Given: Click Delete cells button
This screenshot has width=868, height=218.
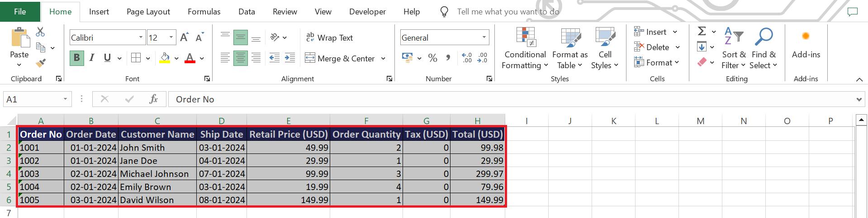Looking at the screenshot, I should [651, 47].
